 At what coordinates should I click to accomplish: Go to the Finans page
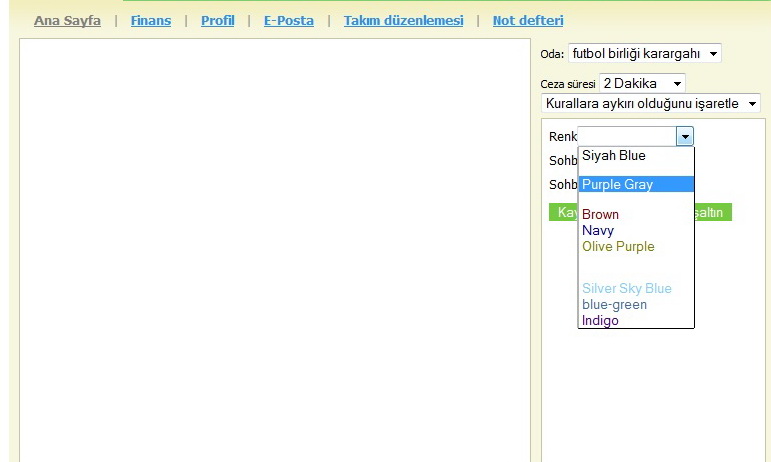click(x=150, y=20)
